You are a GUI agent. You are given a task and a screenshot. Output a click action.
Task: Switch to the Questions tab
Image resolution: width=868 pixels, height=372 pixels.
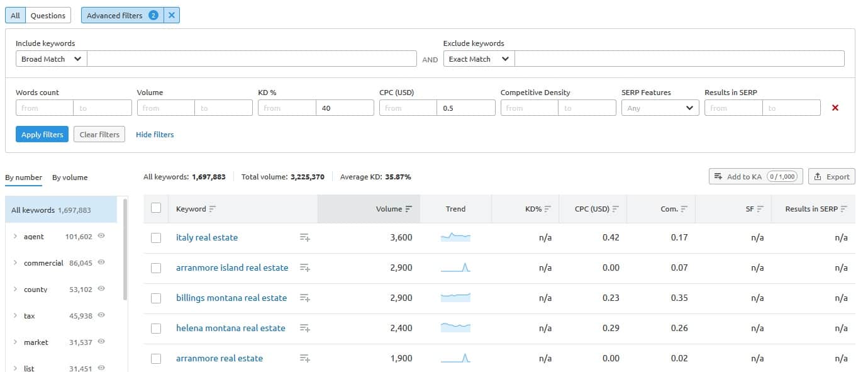pyautogui.click(x=48, y=16)
